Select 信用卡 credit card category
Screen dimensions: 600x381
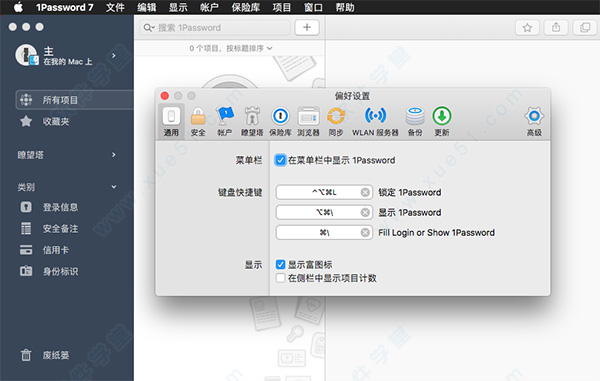point(56,250)
